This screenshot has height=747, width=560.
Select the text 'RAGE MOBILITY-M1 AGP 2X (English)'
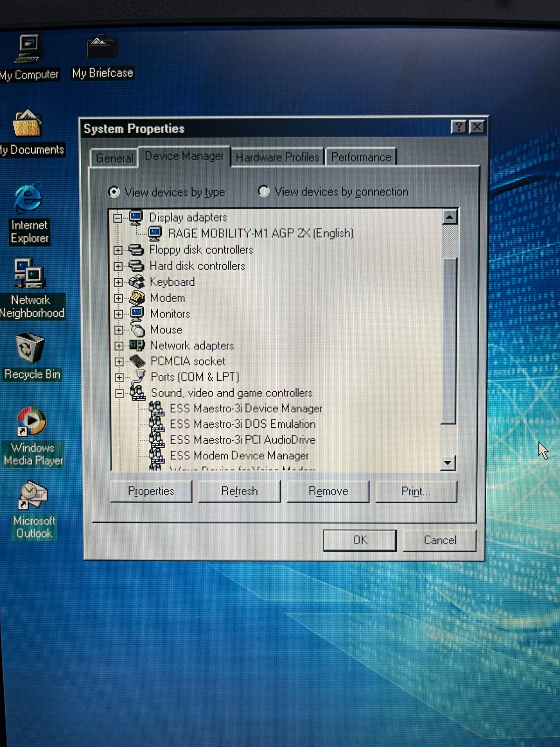(x=260, y=233)
